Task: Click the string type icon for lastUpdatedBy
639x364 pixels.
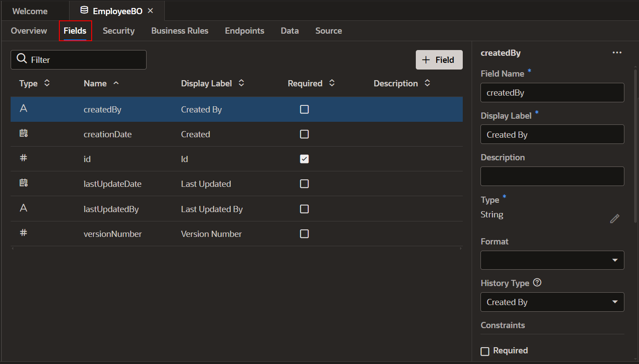Action: pos(23,208)
